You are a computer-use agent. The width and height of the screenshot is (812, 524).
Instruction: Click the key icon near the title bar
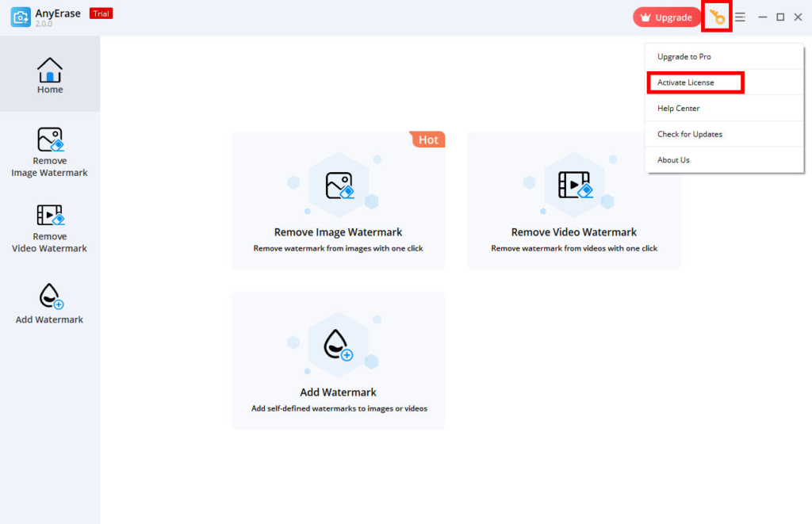tap(716, 16)
